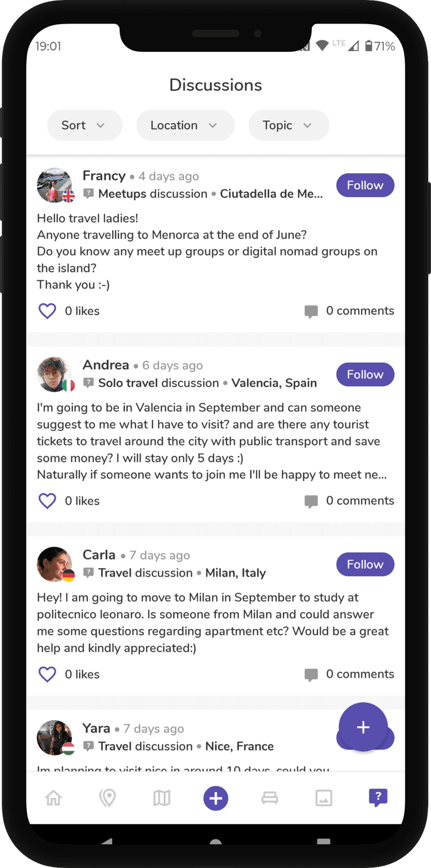The image size is (431, 868).
Task: Select the discussions question-bubble icon
Action: [x=378, y=798]
